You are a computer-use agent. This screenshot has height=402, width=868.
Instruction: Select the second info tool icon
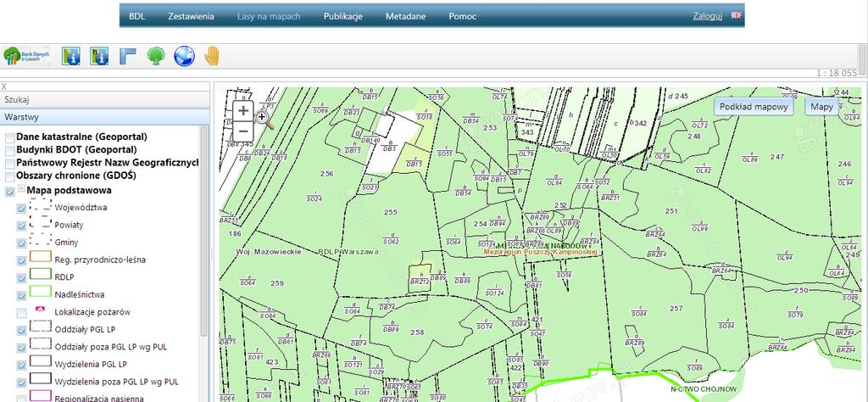[x=99, y=56]
